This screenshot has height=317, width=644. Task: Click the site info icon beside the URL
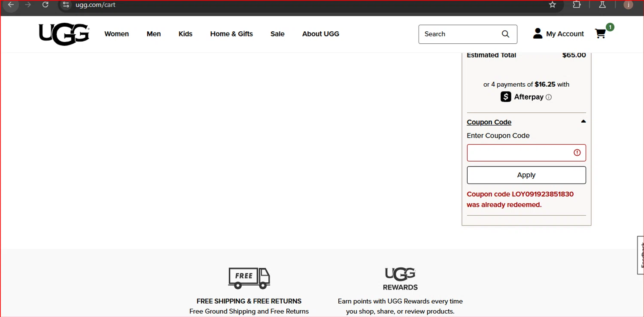pyautogui.click(x=66, y=5)
